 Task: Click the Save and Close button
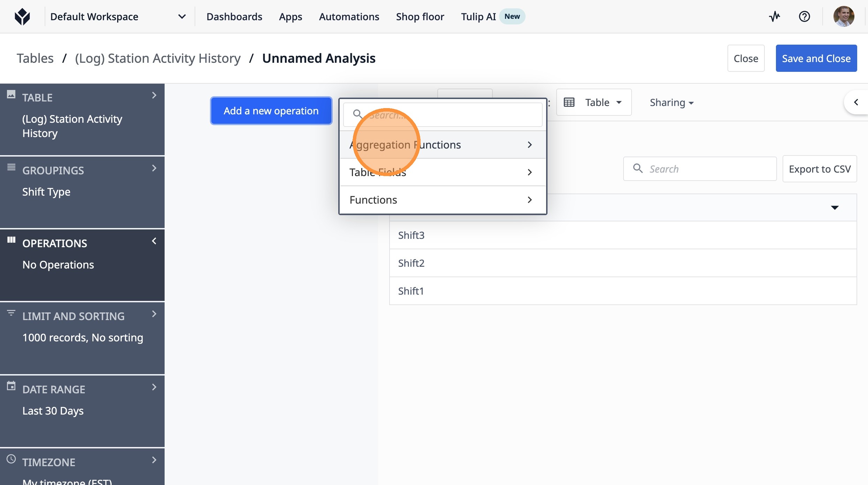[x=816, y=58]
